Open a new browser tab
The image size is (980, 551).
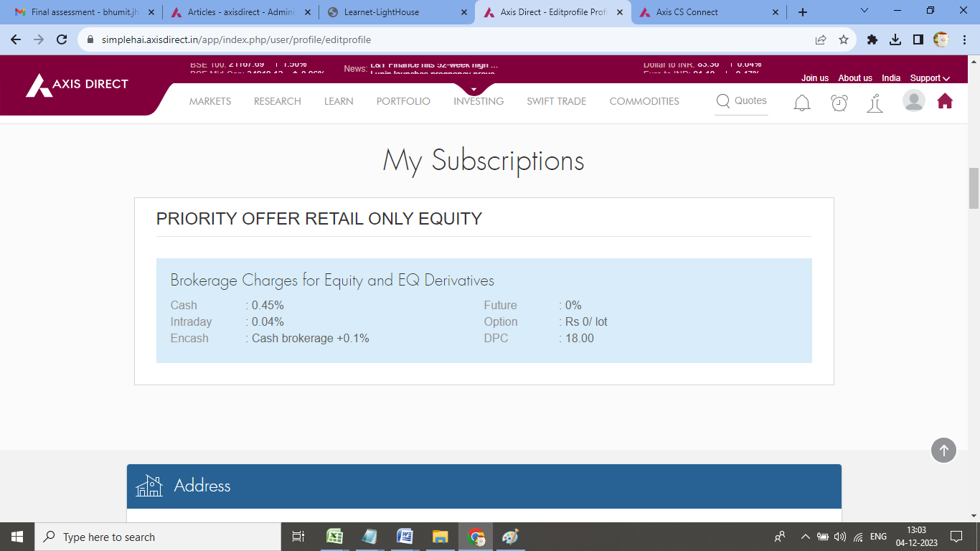pyautogui.click(x=803, y=12)
